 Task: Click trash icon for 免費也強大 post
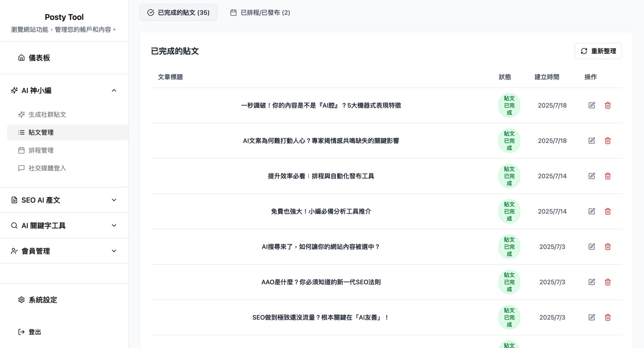pyautogui.click(x=608, y=211)
